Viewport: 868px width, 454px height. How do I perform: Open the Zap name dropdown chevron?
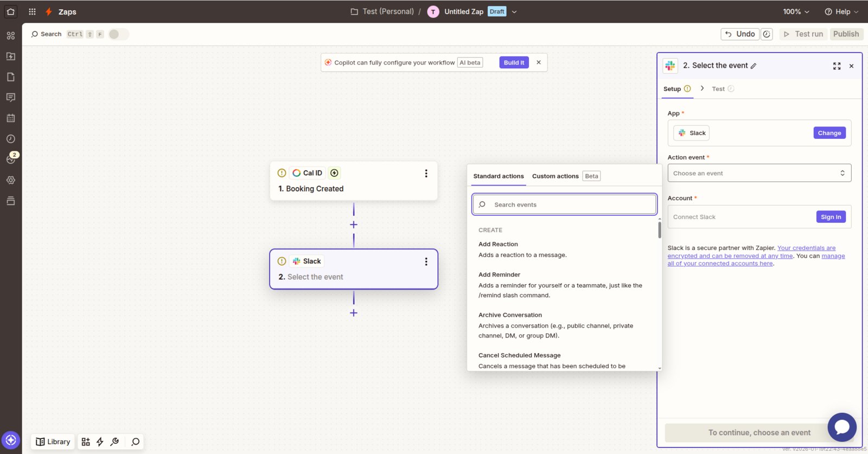514,12
